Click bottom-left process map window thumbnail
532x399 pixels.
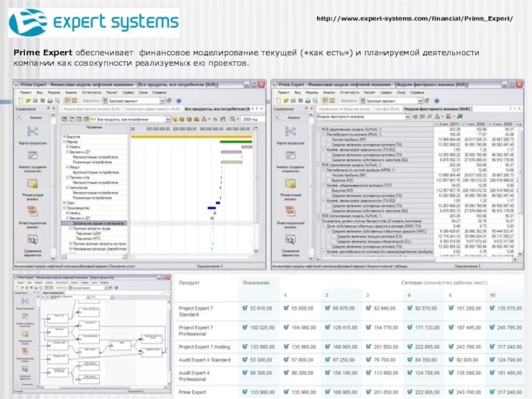92,334
